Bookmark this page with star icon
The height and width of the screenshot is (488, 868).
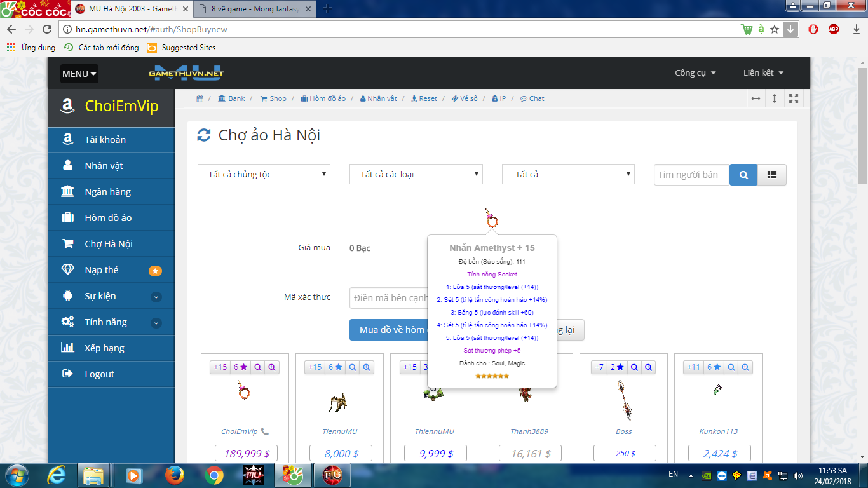[x=775, y=29]
